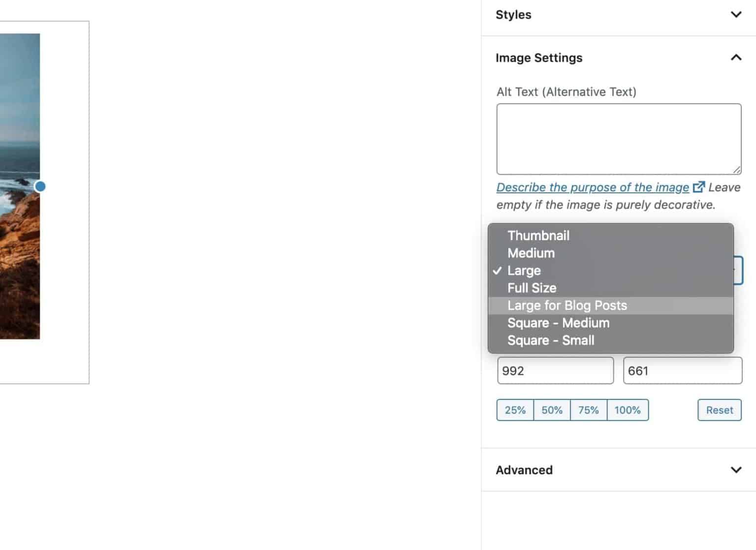Select the width input showing 992
The width and height of the screenshot is (756, 550).
555,370
